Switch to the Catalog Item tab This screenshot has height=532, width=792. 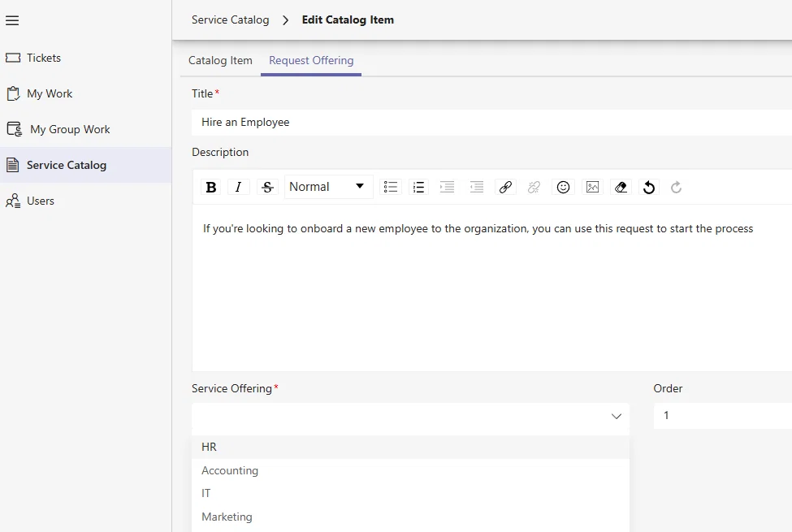point(220,61)
